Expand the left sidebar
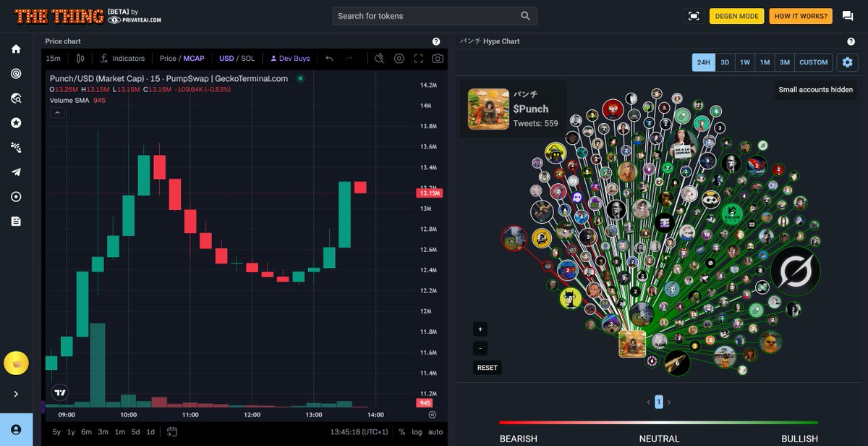The width and height of the screenshot is (868, 446). (x=16, y=394)
